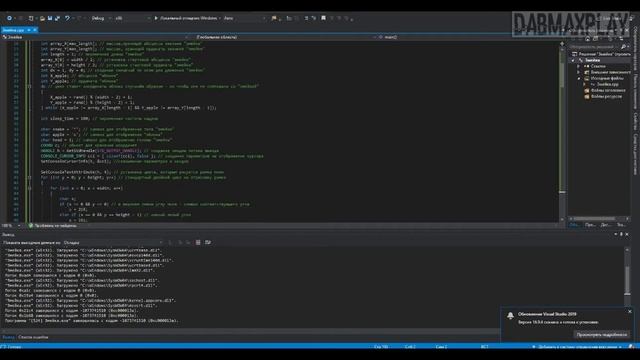Screen dimensions: 640x360
Task: Click Solution Explorer Home icon
Action: tap(587, 38)
